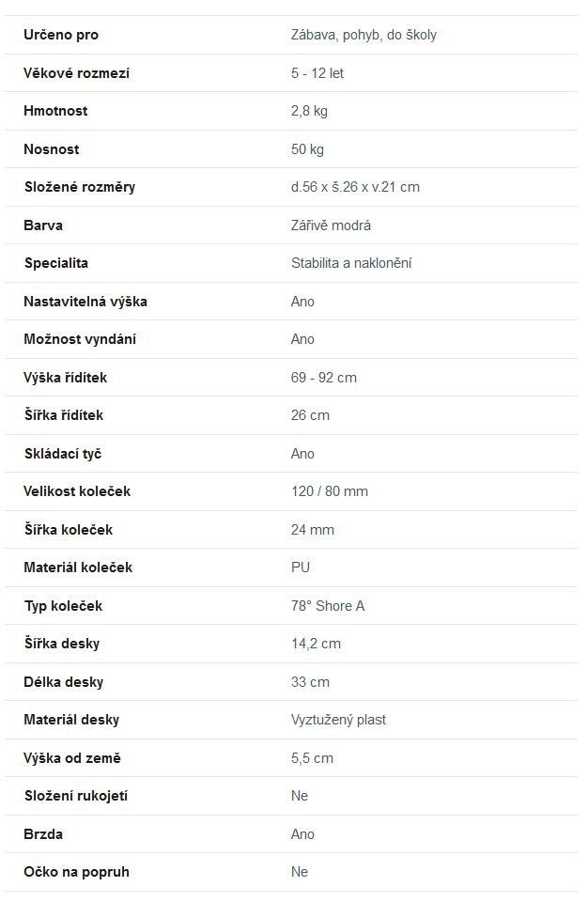Select the '78° Shore A' value
This screenshot has width=588, height=902.
328,606
